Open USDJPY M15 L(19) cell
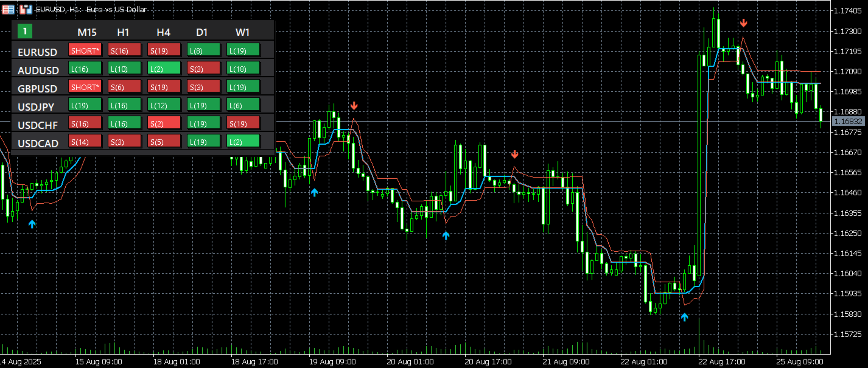Screen dimensions: 868x368 click(85, 105)
